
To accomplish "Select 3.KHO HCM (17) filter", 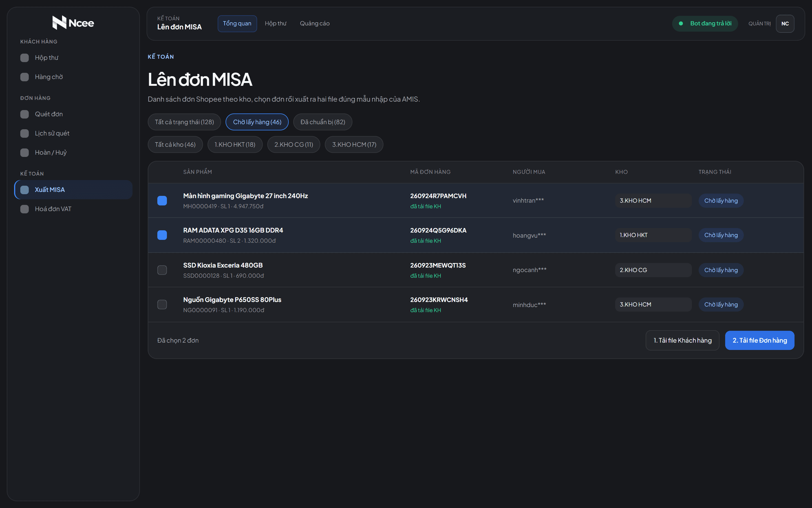I will (x=354, y=144).
